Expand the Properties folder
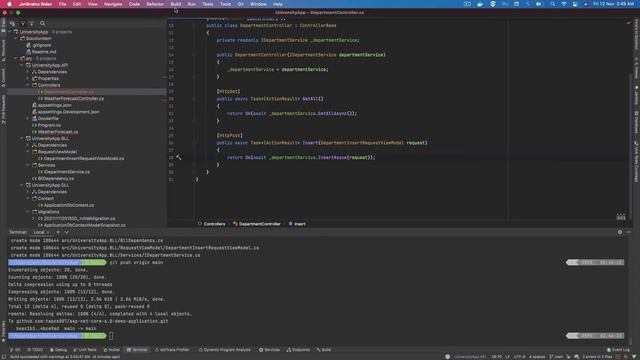 (28, 78)
